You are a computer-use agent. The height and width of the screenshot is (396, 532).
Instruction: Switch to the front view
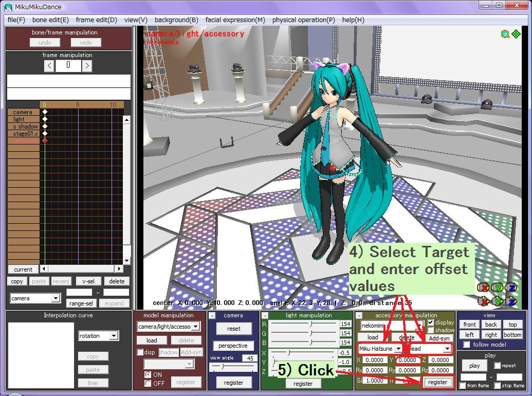pyautogui.click(x=470, y=325)
